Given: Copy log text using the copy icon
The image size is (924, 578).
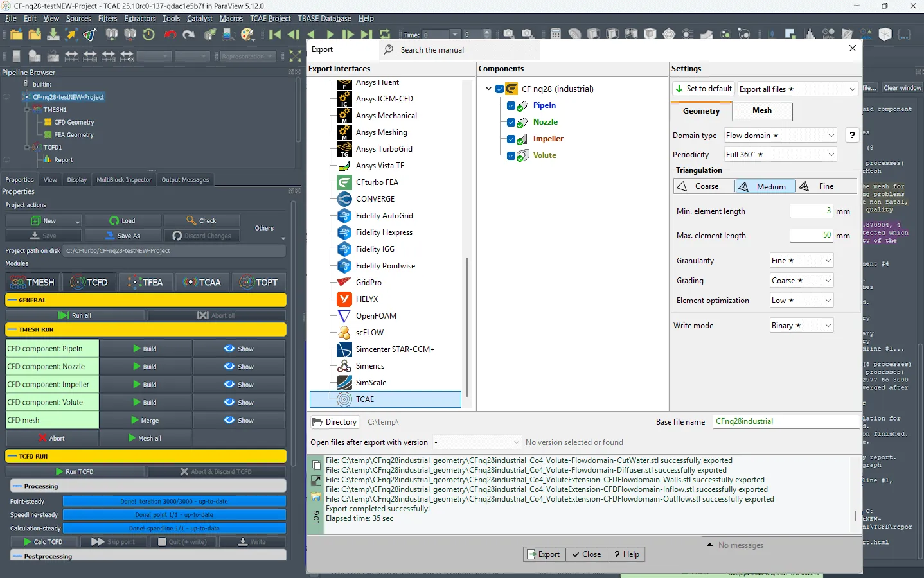Looking at the screenshot, I should (x=316, y=465).
